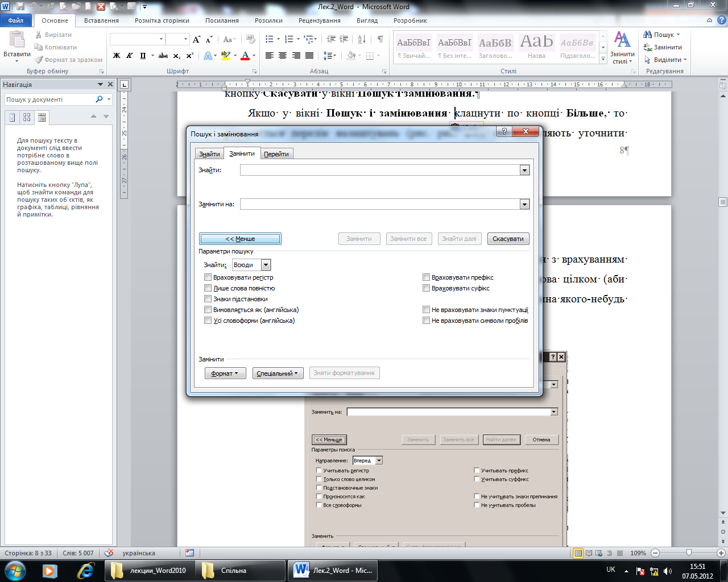Expand the Styles gallery

tap(603, 59)
